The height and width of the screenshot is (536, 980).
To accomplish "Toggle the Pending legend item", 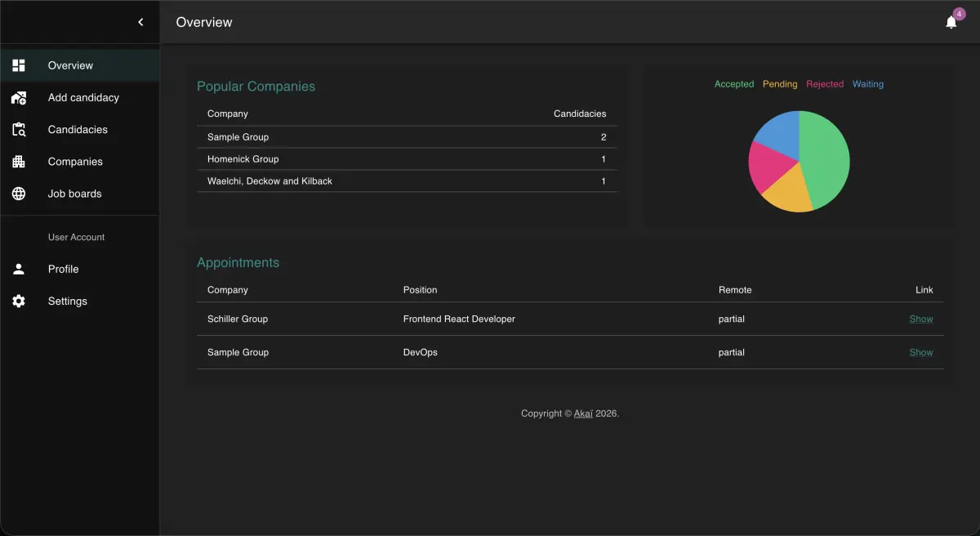I will point(780,84).
